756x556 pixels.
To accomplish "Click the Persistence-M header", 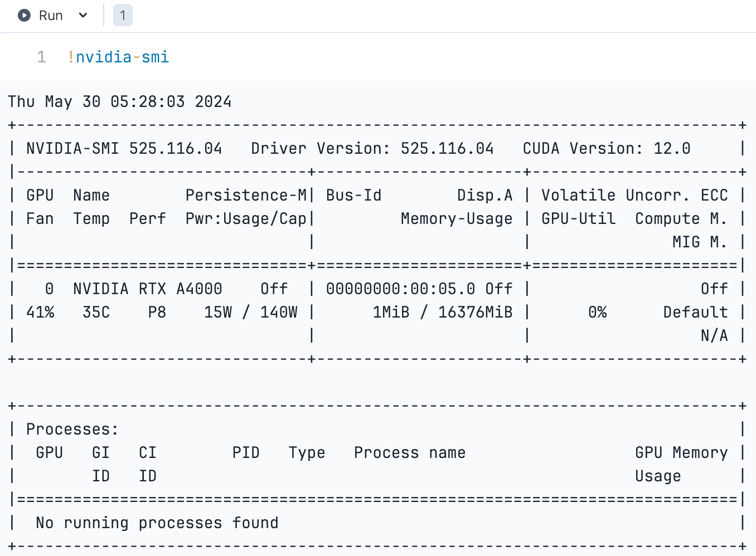I will [x=246, y=195].
